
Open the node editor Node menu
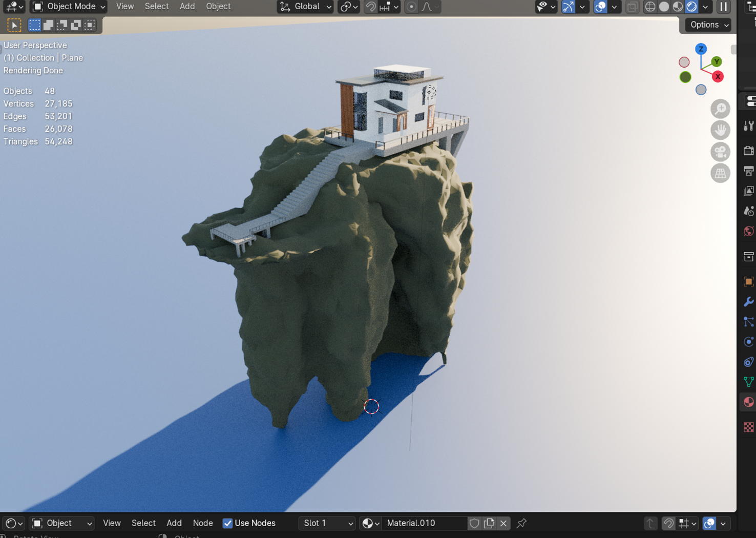point(203,523)
